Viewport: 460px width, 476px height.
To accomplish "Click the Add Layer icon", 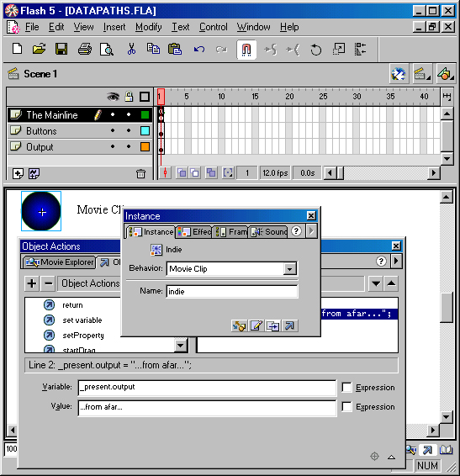I will click(x=18, y=173).
